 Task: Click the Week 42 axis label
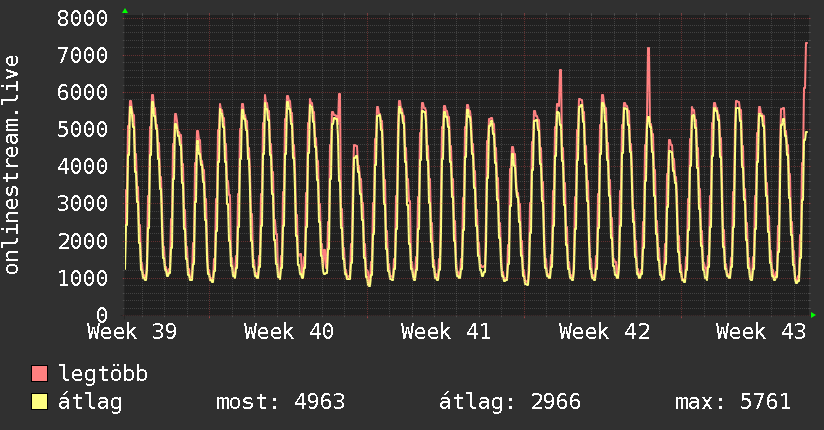pos(604,332)
